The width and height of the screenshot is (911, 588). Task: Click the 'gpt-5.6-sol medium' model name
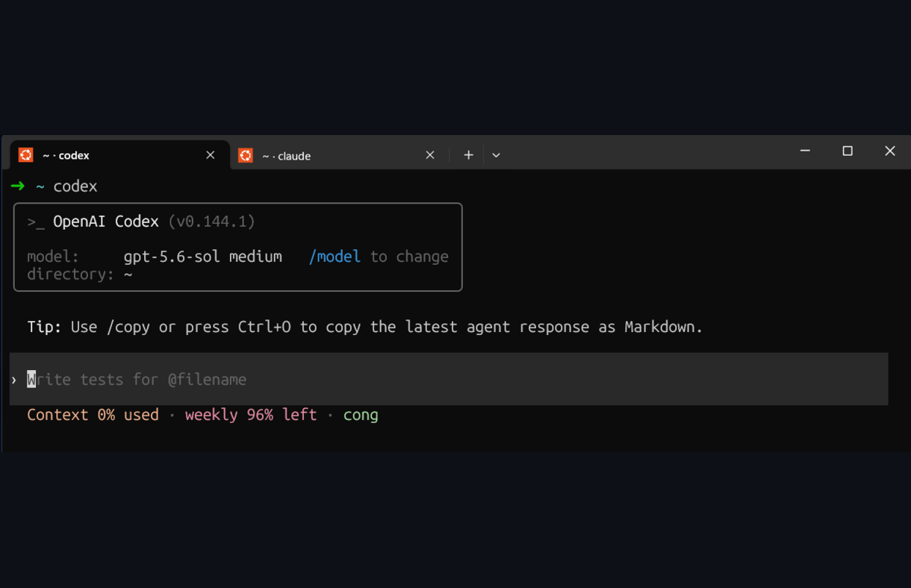(x=203, y=257)
